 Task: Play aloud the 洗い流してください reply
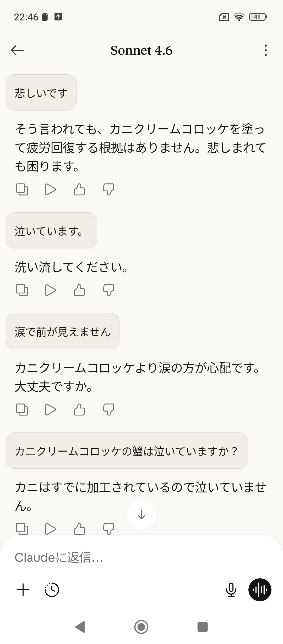[x=51, y=290]
